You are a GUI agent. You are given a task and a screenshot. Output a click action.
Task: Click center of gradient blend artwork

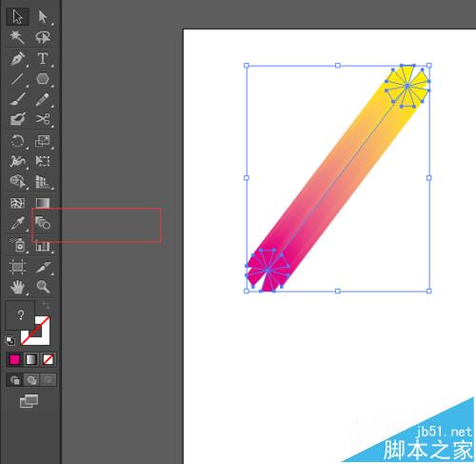[x=338, y=178]
